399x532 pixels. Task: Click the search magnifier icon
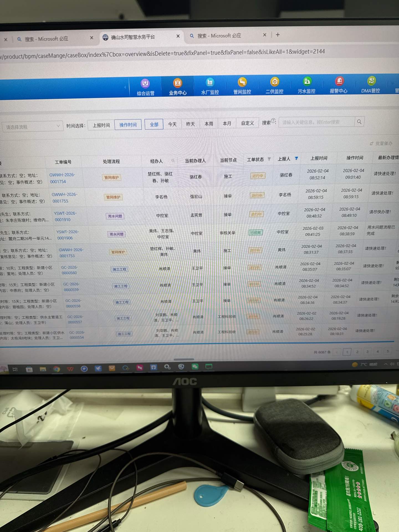[359, 122]
